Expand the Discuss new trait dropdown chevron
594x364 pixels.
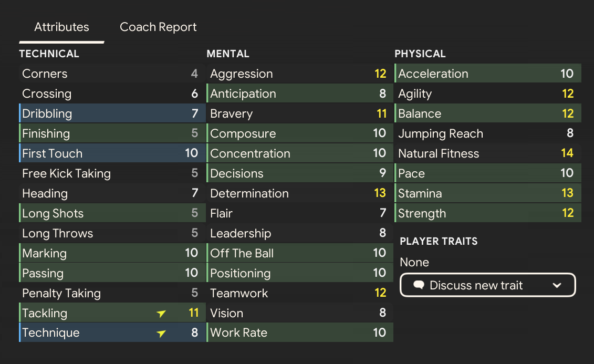coord(557,285)
